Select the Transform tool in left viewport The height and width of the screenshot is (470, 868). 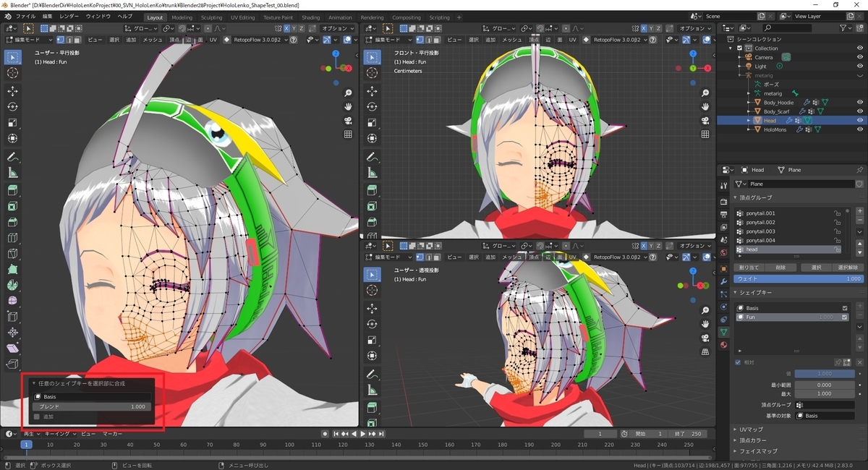(x=12, y=138)
